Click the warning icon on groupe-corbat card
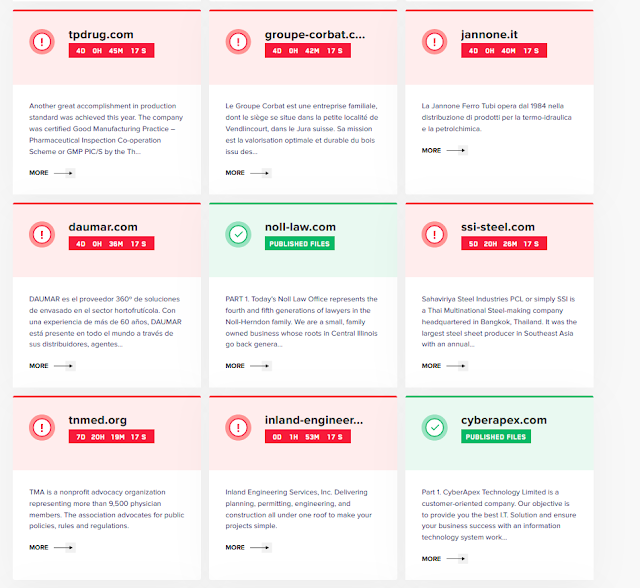This screenshot has height=588, width=640. click(238, 42)
